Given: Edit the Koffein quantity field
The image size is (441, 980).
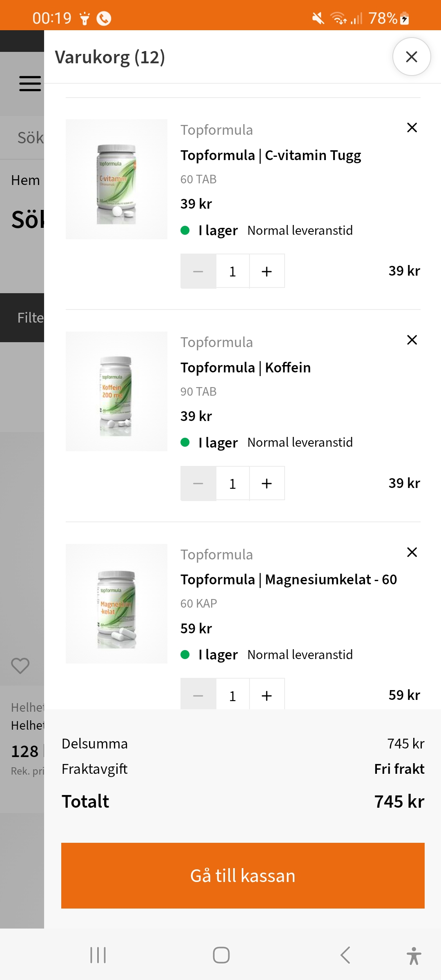Looking at the screenshot, I should coord(233,483).
